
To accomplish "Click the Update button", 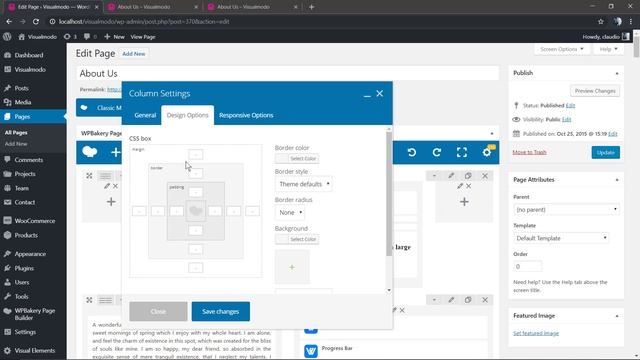I will pos(605,152).
